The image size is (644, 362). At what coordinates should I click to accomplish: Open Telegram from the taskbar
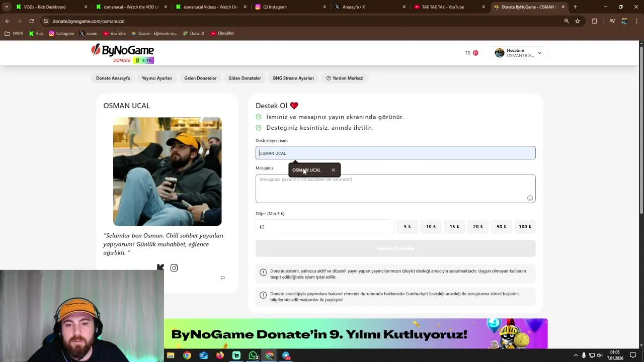[x=286, y=355]
